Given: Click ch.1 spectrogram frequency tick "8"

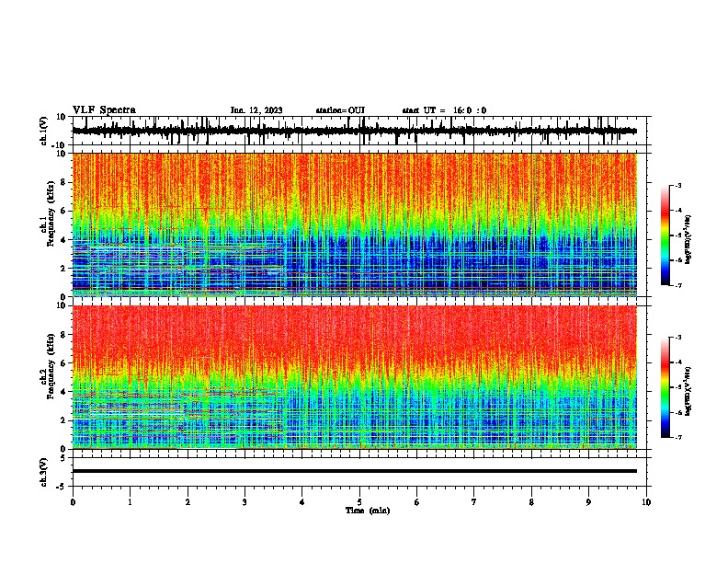Looking at the screenshot, I should tap(64, 182).
